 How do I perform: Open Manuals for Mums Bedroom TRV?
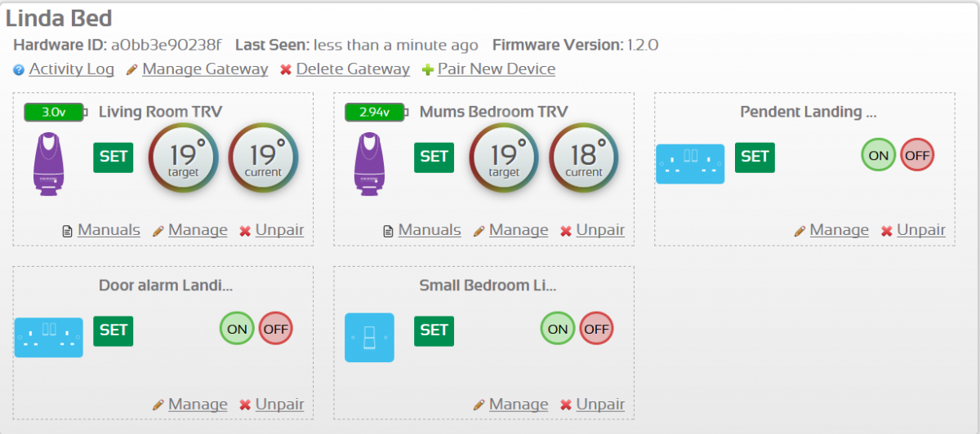pyautogui.click(x=429, y=231)
